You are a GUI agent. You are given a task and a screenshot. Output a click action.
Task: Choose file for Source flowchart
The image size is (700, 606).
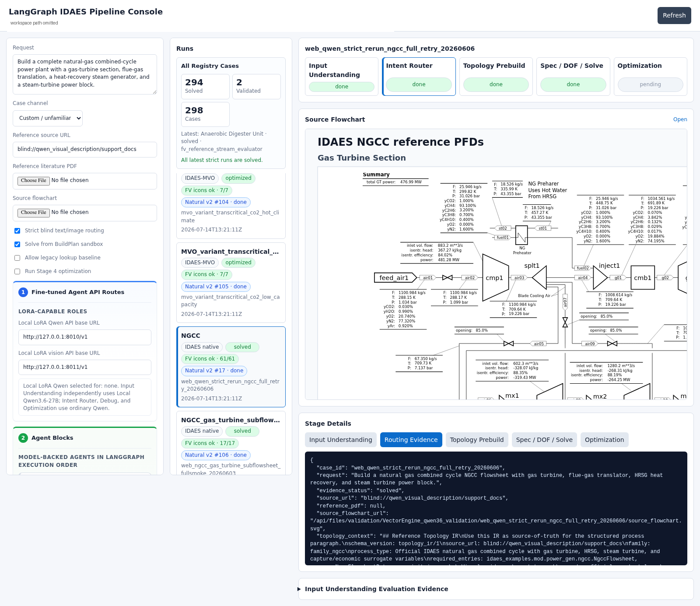pos(34,213)
